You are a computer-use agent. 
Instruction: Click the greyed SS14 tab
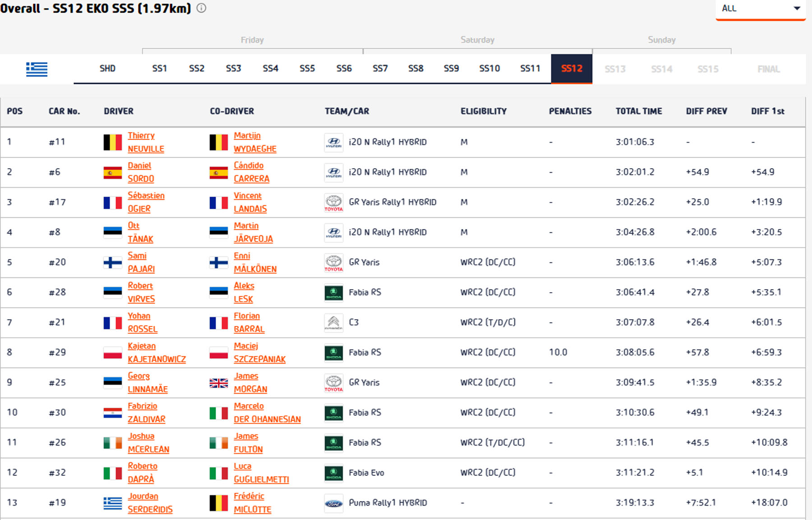point(662,69)
